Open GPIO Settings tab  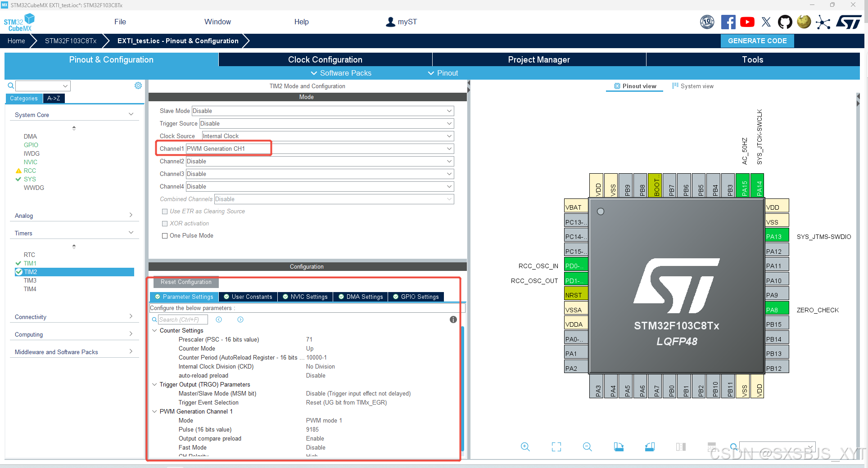coord(416,297)
